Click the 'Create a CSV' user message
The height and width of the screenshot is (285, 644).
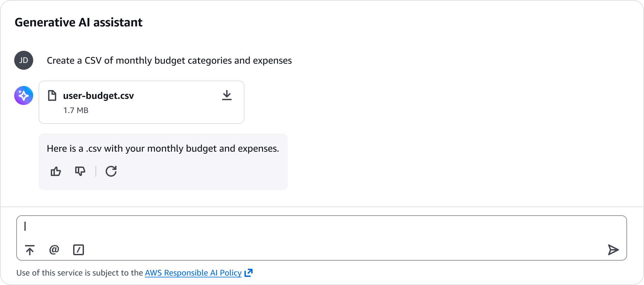click(x=169, y=61)
